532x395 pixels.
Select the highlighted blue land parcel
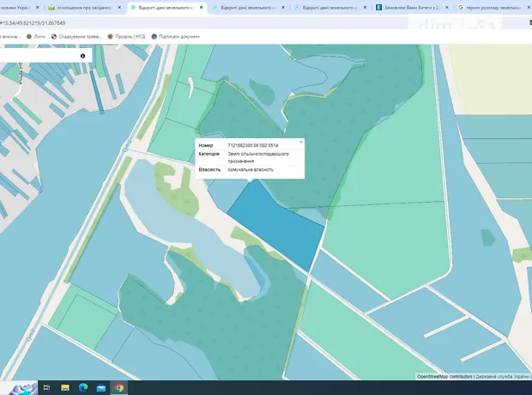tap(273, 223)
